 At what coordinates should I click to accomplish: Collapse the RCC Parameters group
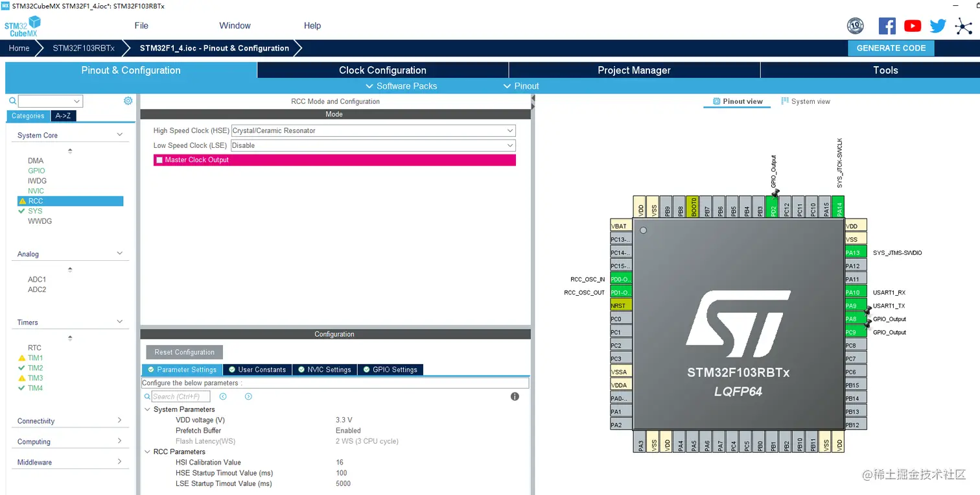coord(147,452)
